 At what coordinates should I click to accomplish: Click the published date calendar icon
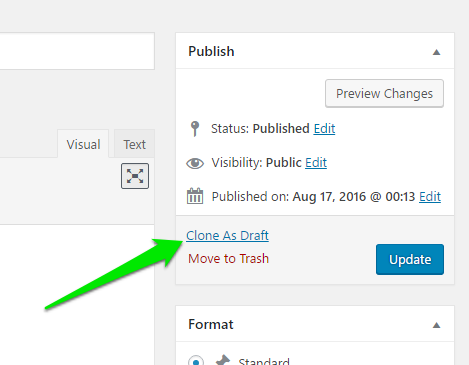(195, 196)
